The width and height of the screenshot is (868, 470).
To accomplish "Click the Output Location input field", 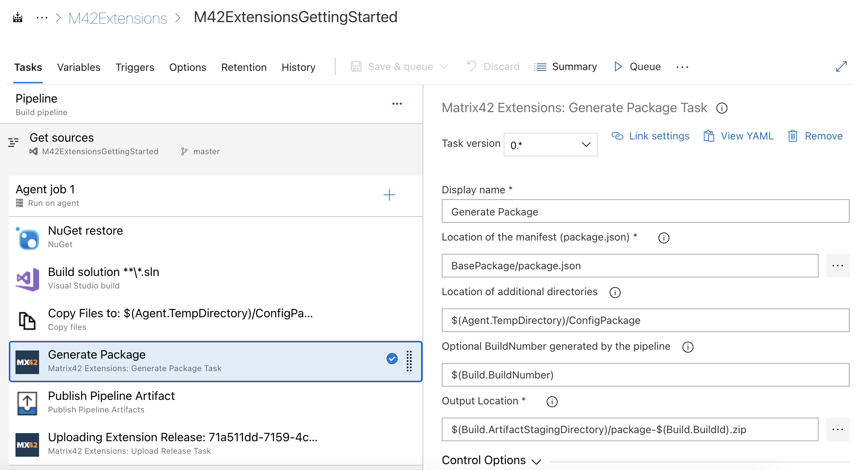I will [627, 429].
